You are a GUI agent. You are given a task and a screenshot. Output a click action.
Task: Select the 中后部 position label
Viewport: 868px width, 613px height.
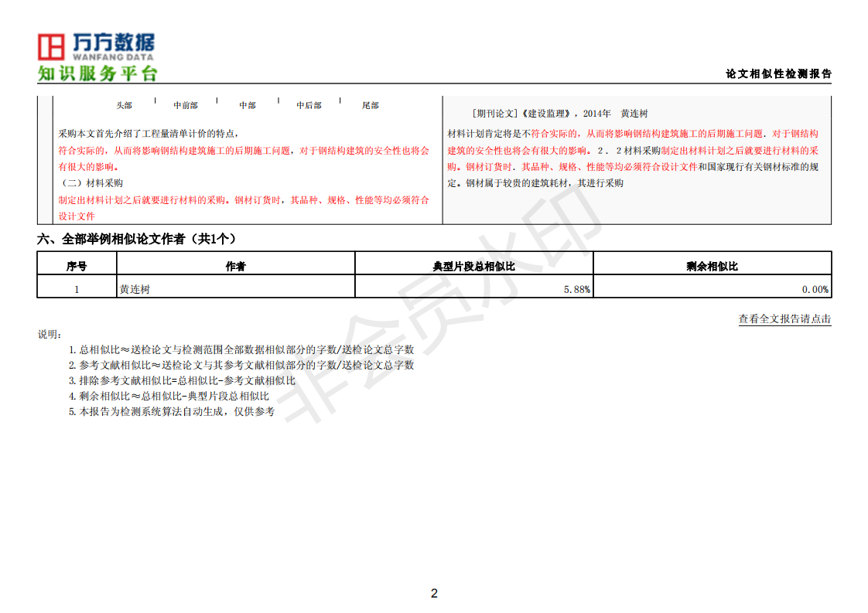[x=309, y=105]
